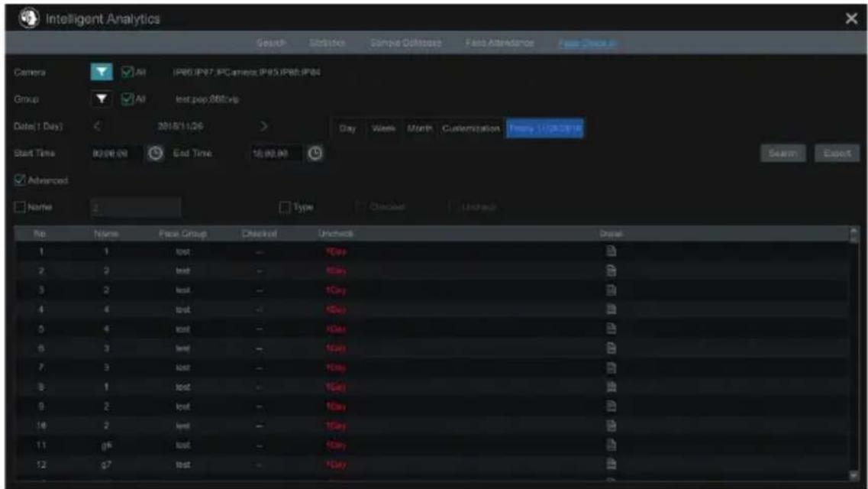The image size is (868, 489).
Task: Click the Checked column header
Action: click(x=259, y=235)
